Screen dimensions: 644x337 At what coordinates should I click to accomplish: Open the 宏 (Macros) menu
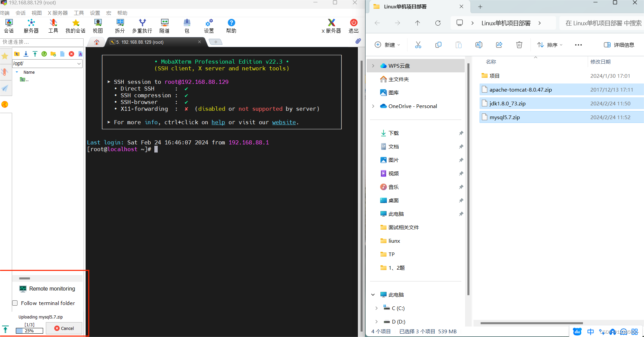pos(109,13)
